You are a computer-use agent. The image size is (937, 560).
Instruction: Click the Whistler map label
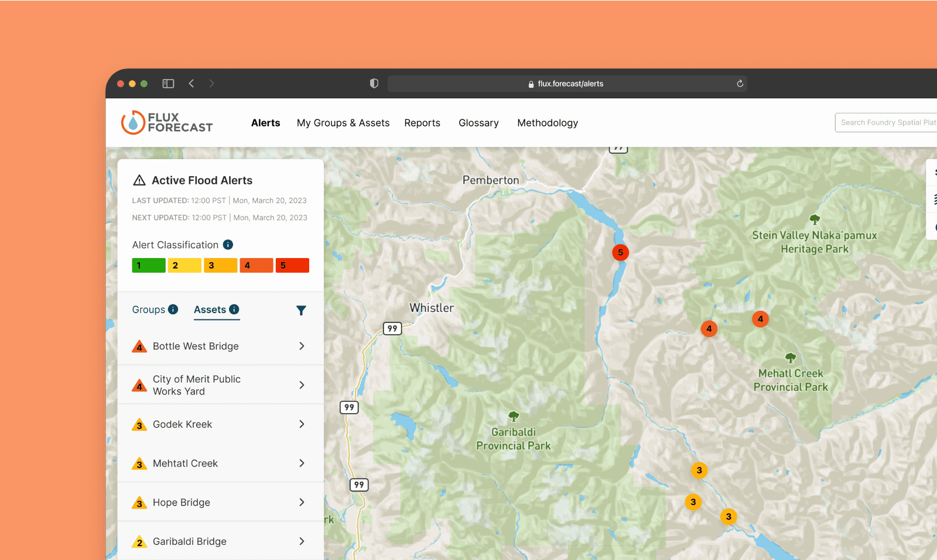click(x=432, y=308)
